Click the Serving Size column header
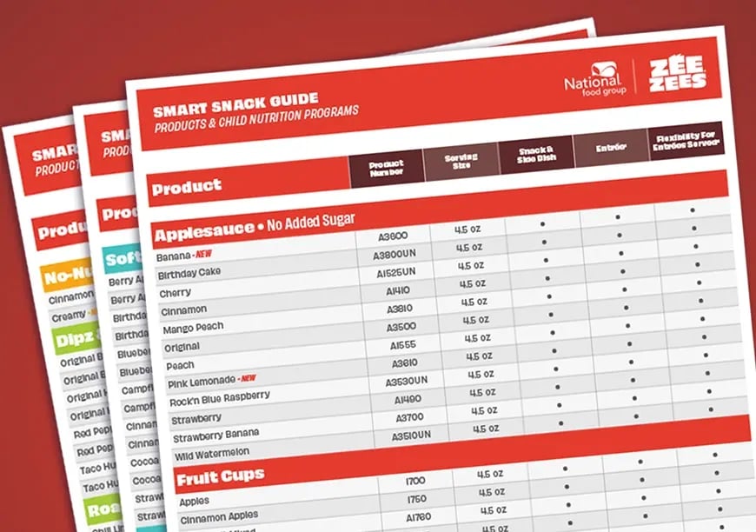The height and width of the screenshot is (532, 756). tap(461, 161)
